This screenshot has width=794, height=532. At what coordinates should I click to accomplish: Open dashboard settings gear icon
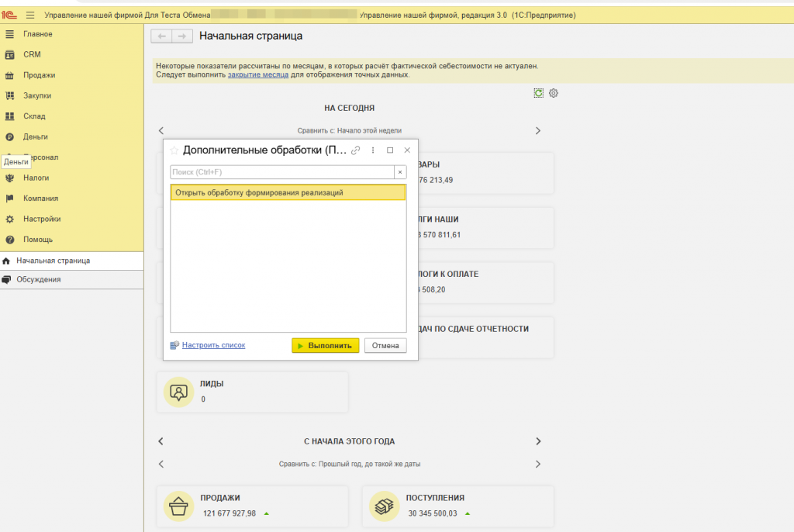(554, 93)
